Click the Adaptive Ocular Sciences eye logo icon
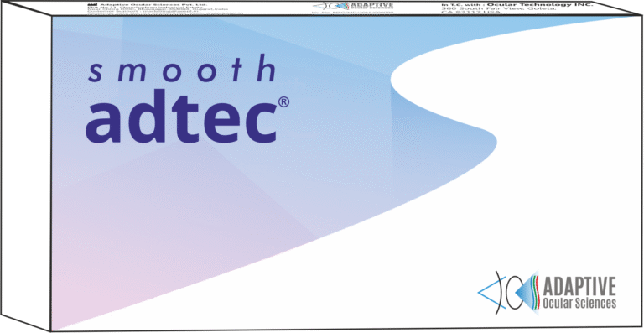The width and height of the screenshot is (644, 333). coord(509,292)
